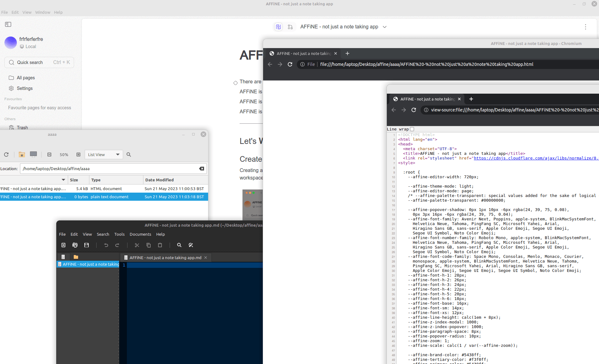Screen dimensions: 599x364
Task: Open the text editor Tools menu
Action: click(119, 234)
